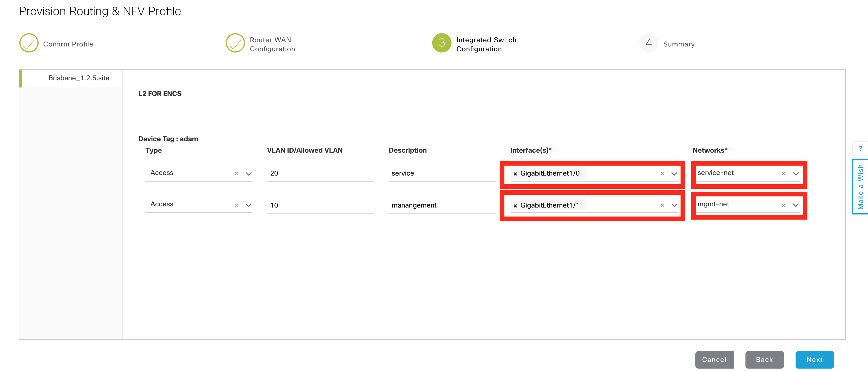The height and width of the screenshot is (371, 868).
Task: Expand the GigabitEthernet1/1 interface dropdown
Action: click(674, 205)
